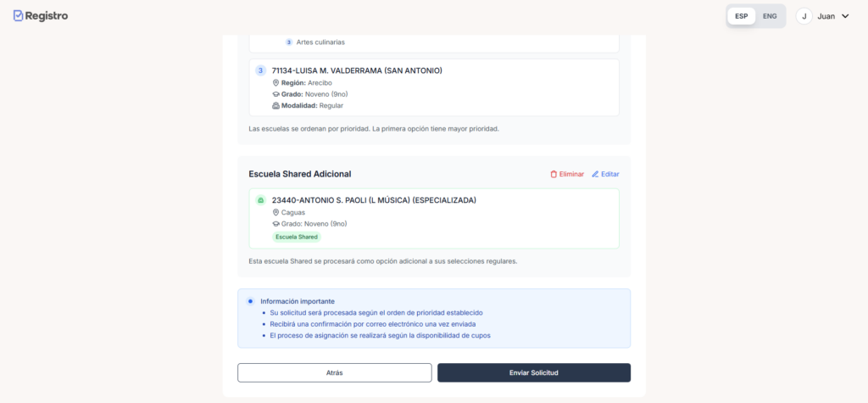Viewport: 868px width, 403px height.
Task: Switch language to ENG
Action: click(x=770, y=16)
